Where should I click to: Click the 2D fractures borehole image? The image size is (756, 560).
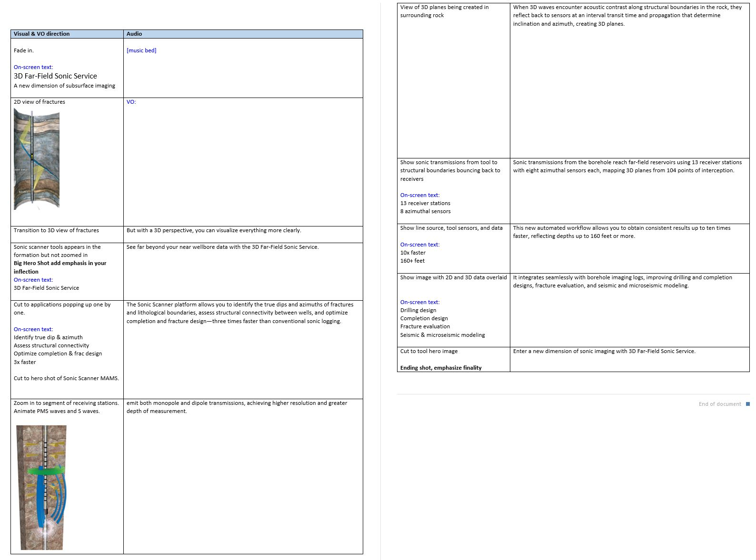[37, 159]
